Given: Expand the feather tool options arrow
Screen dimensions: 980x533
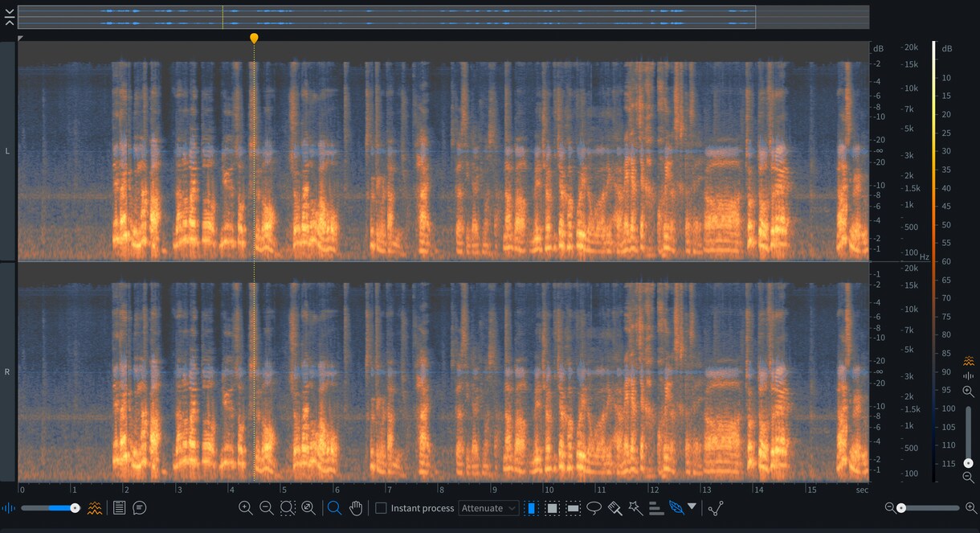Looking at the screenshot, I should point(692,507).
